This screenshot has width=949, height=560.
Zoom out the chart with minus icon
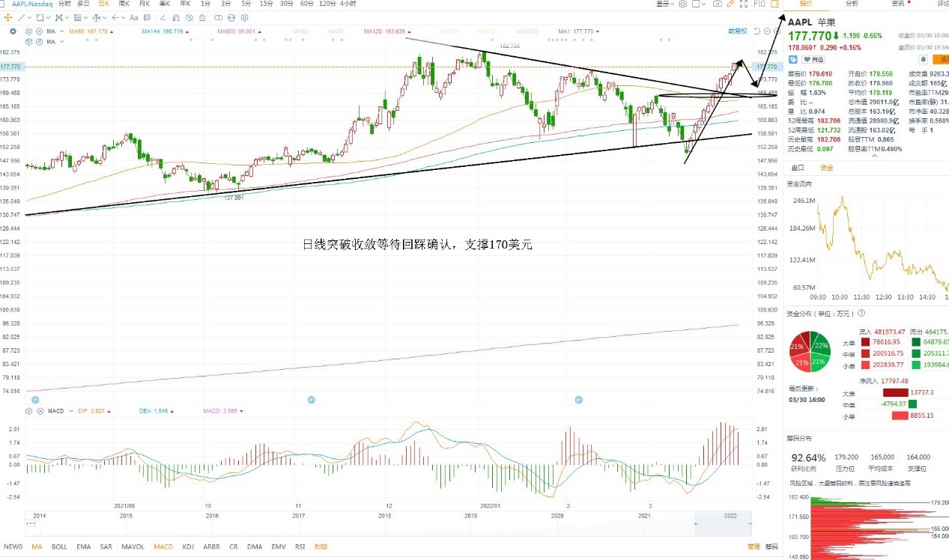(767, 31)
